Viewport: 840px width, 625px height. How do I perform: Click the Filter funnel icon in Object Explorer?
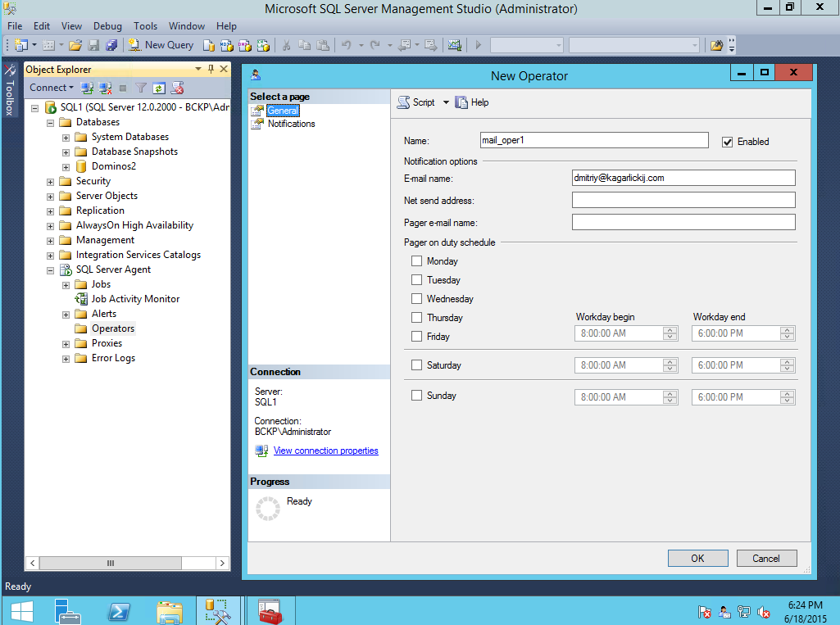(x=141, y=88)
